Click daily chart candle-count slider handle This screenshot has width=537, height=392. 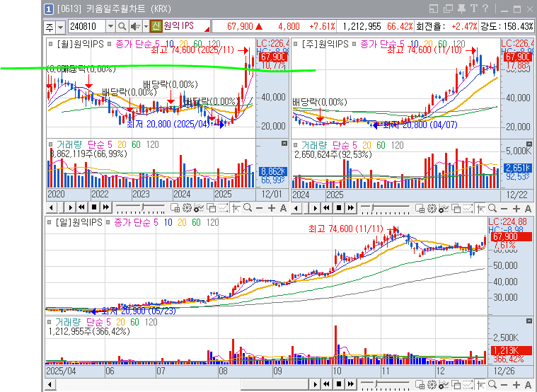coord(376,384)
